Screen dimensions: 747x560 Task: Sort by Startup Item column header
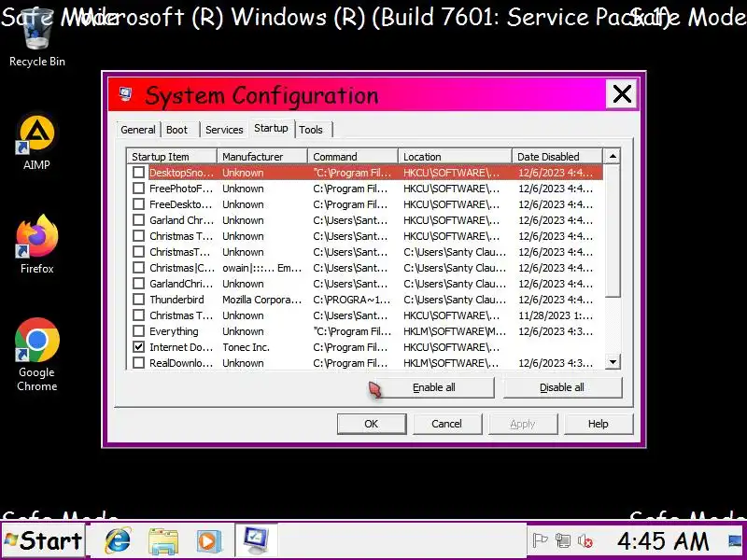coord(172,156)
